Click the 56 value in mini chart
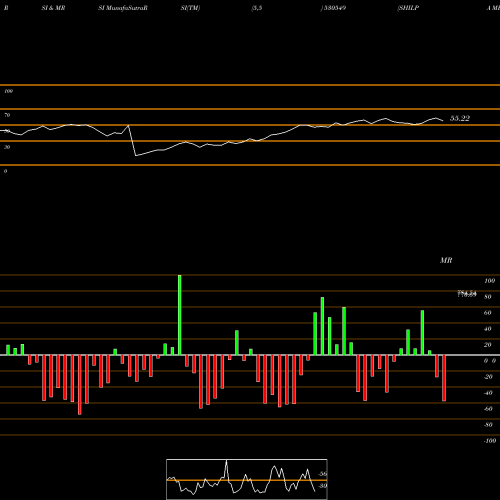Viewport: 500px width, 500px height. (322, 474)
